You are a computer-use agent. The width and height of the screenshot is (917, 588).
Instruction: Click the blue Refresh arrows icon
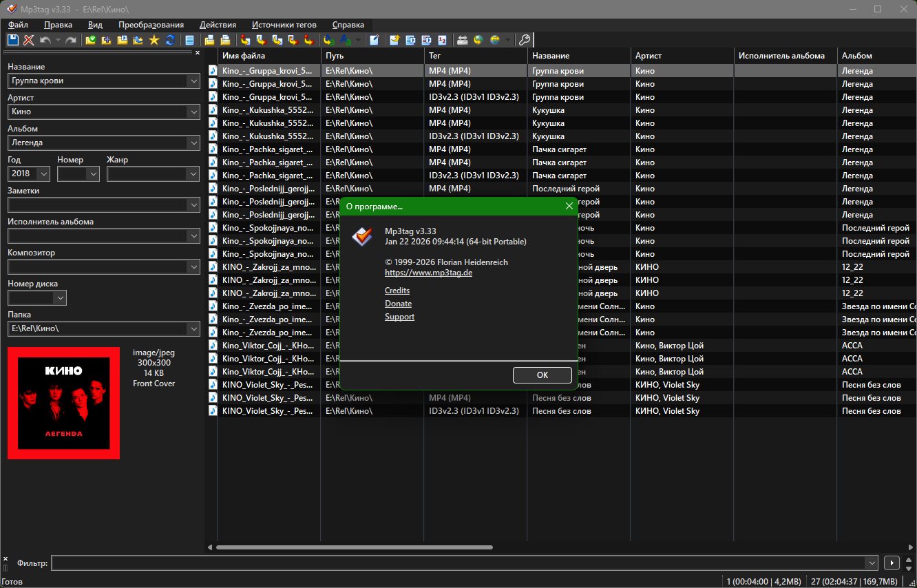tap(170, 41)
